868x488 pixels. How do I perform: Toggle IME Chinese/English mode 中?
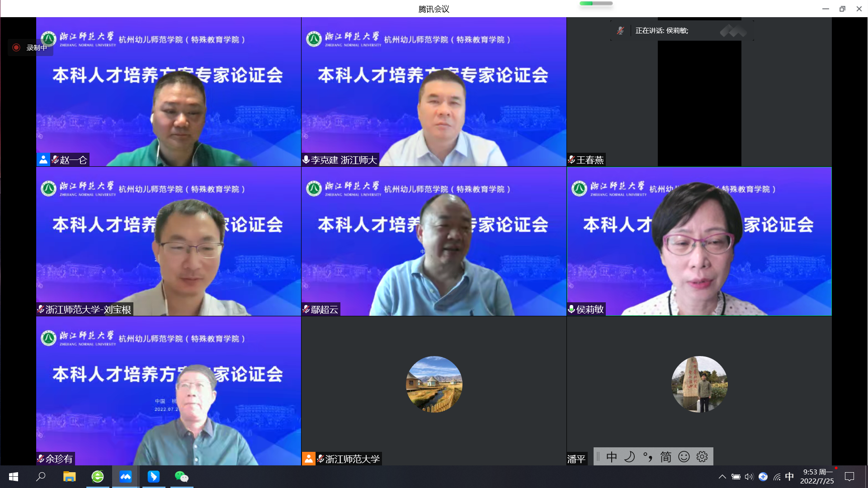pos(612,457)
